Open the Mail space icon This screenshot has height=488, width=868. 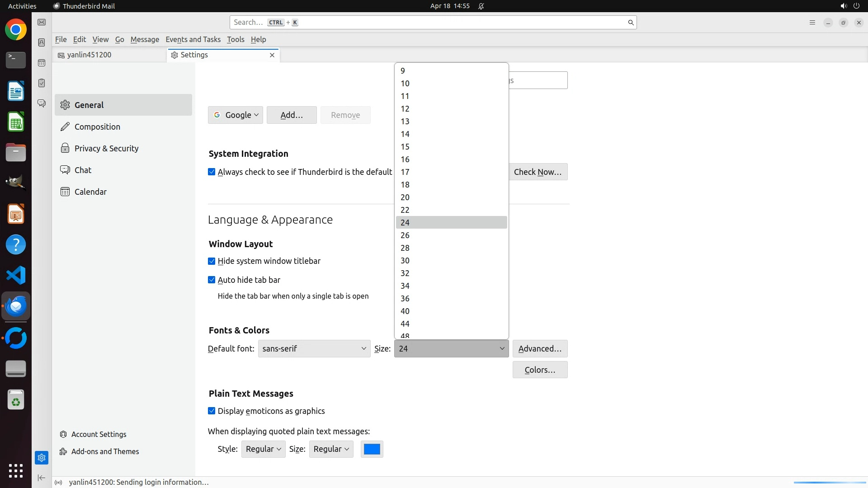click(x=42, y=22)
